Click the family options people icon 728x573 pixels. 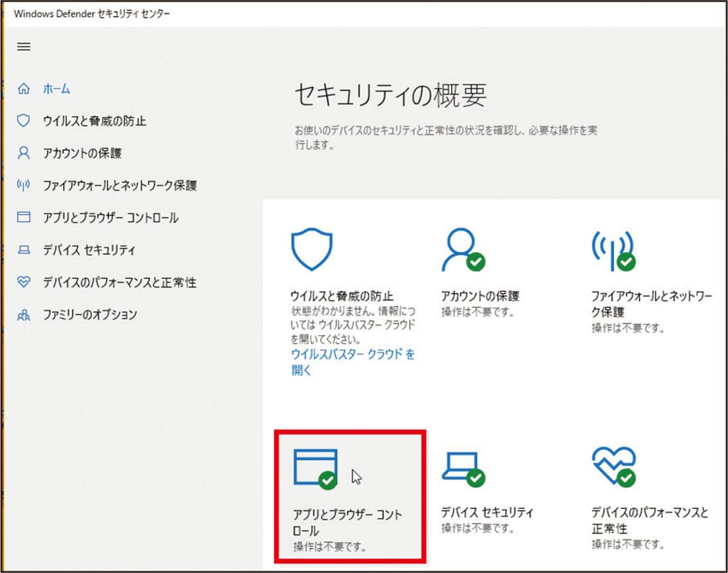pyautogui.click(x=23, y=314)
